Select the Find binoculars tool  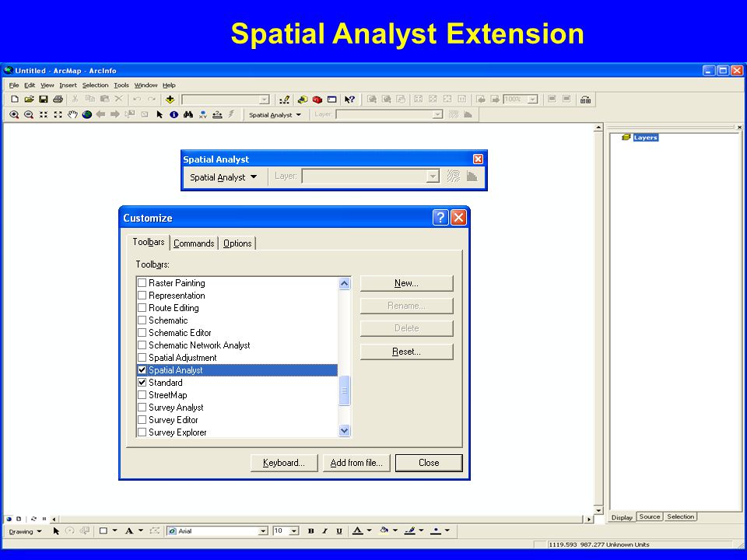188,115
